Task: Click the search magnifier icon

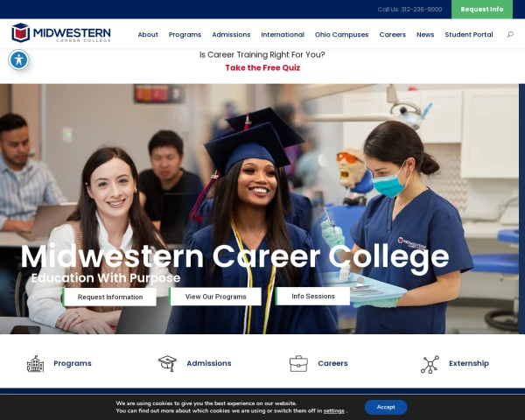Action: (x=510, y=34)
